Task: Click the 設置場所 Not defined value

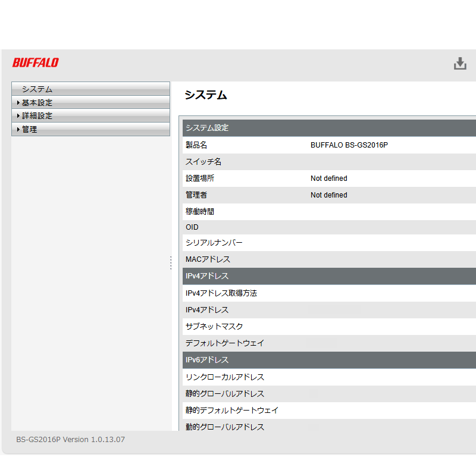Action: click(x=328, y=178)
